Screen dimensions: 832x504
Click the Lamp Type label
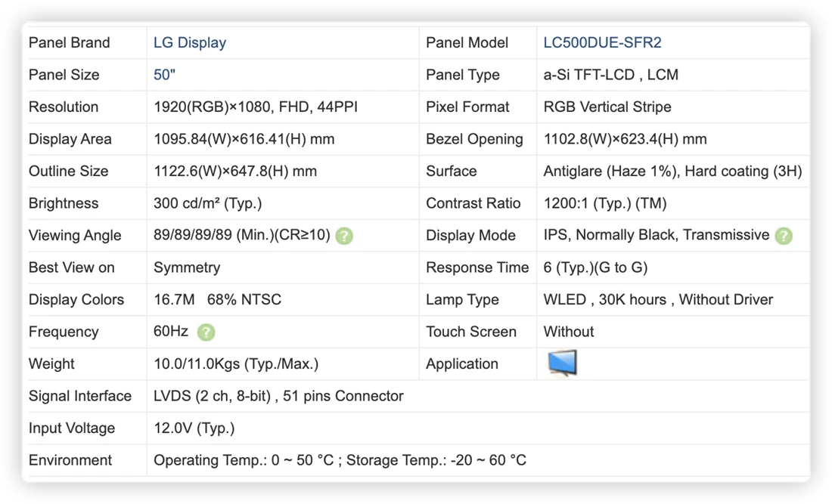tap(462, 300)
